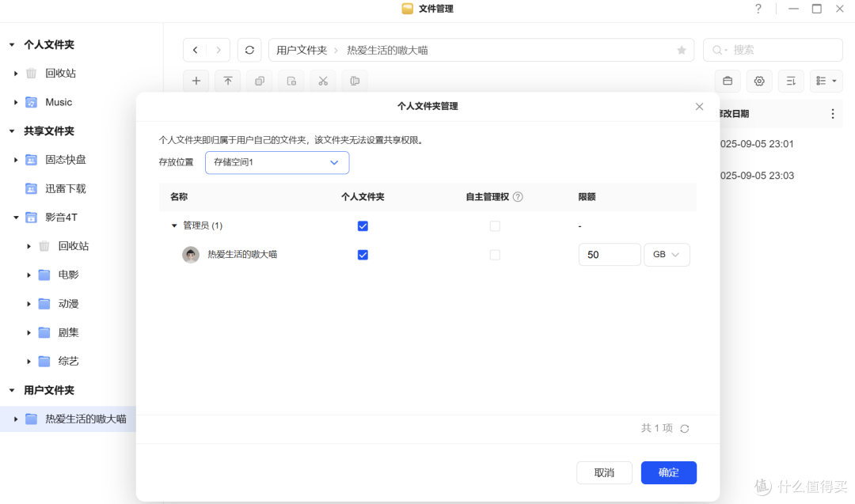Click the 名称 column header
This screenshot has width=855, height=504.
pos(179,197)
